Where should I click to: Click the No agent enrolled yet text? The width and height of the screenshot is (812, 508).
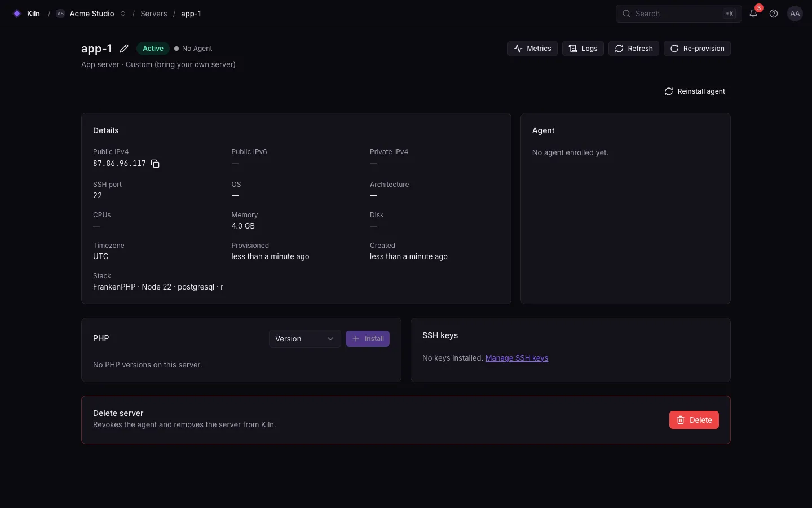point(570,152)
